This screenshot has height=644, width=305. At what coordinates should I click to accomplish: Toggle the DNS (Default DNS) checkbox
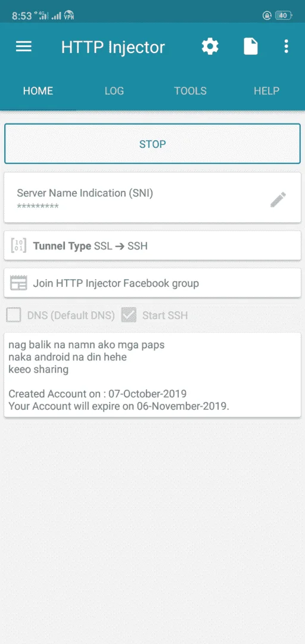14,315
